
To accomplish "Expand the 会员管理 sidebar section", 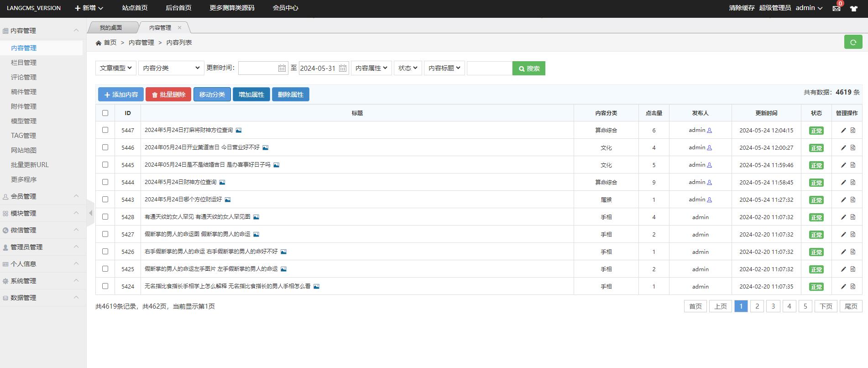I will pos(41,196).
